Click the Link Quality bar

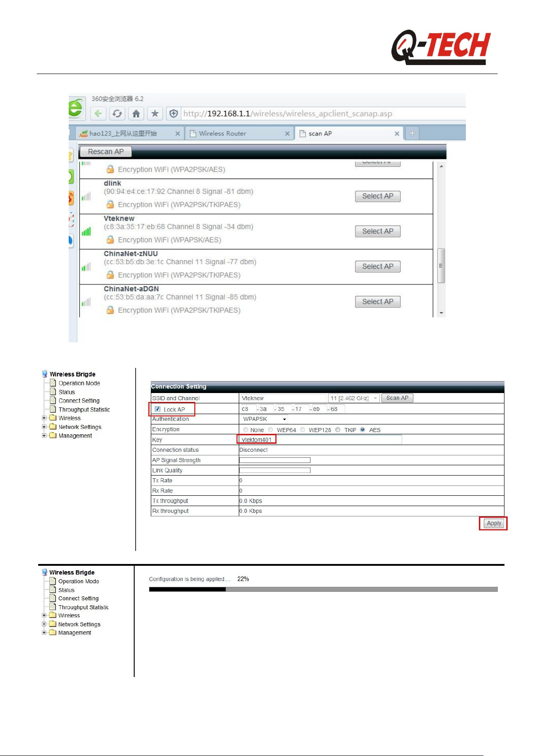pyautogui.click(x=275, y=470)
